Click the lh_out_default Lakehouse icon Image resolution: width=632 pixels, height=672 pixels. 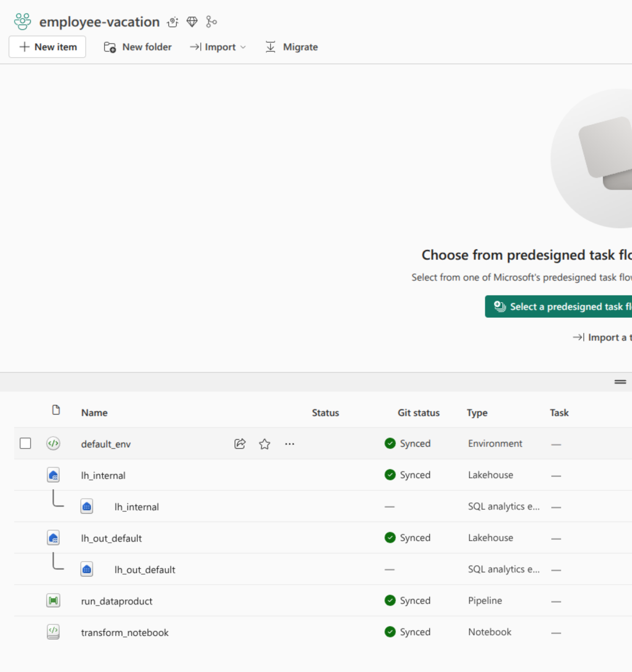coord(53,538)
